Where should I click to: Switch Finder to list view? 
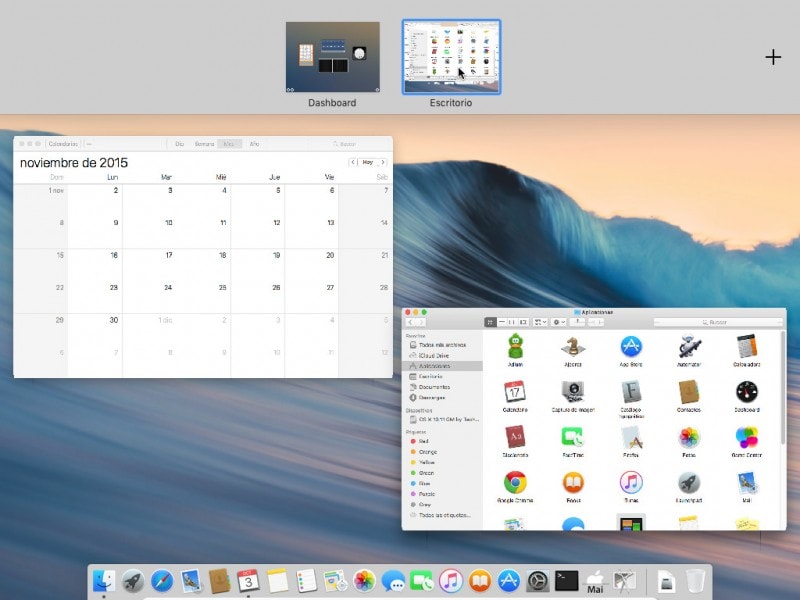click(x=503, y=321)
